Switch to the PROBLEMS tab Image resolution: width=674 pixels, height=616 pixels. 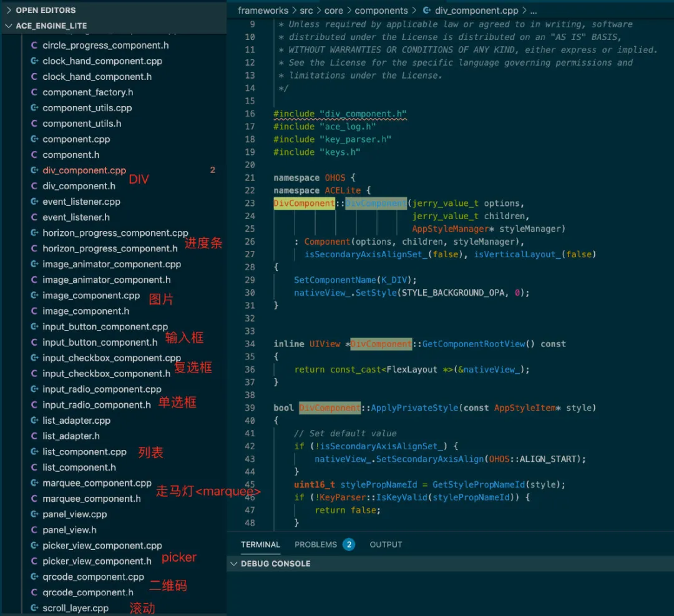point(316,545)
